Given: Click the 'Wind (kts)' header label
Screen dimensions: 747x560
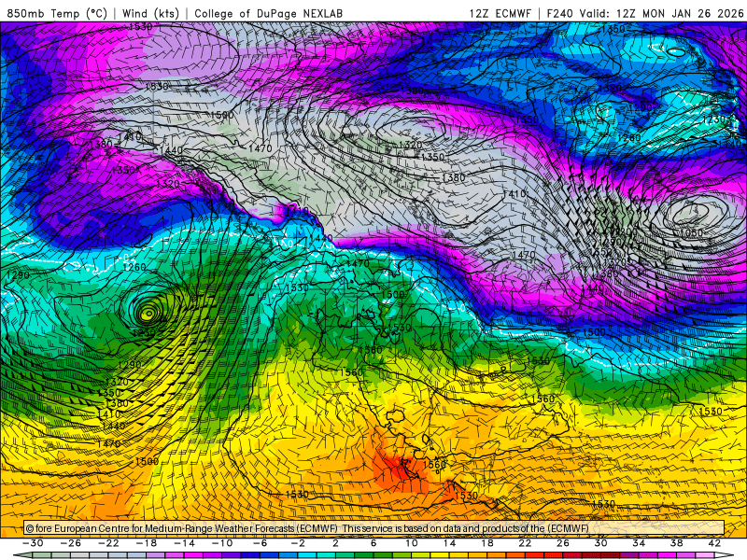Looking at the screenshot, I should tap(150, 13).
